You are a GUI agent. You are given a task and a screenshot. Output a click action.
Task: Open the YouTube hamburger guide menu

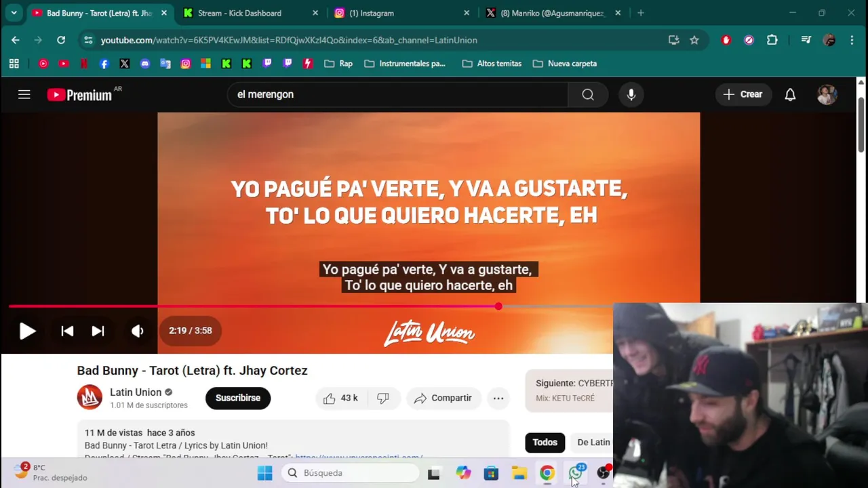24,94
